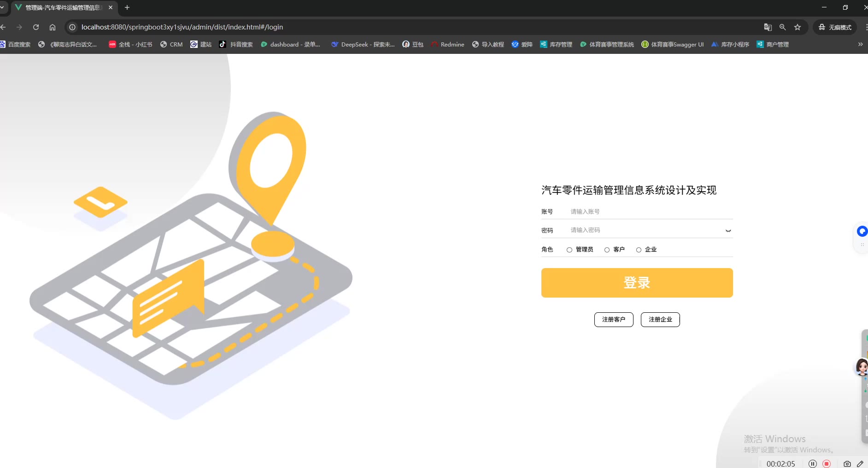
Task: Open a new browser tab
Action: click(x=127, y=7)
